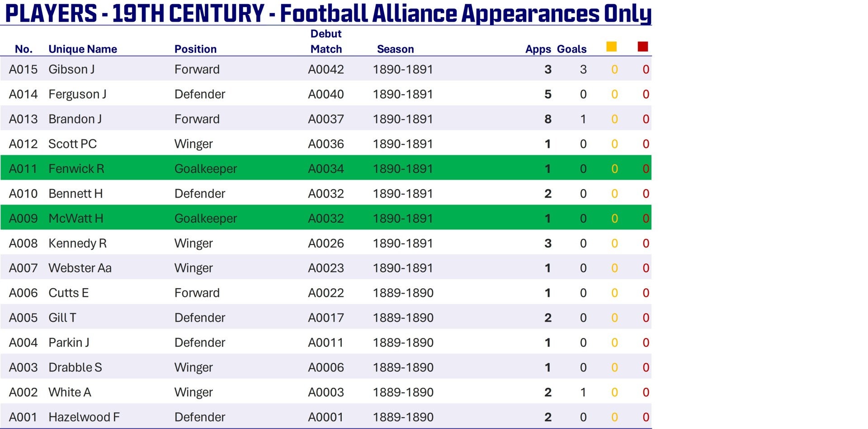This screenshot has height=429, width=868.
Task: Open the Fenwick R goalkeeper row
Action: tap(326, 168)
